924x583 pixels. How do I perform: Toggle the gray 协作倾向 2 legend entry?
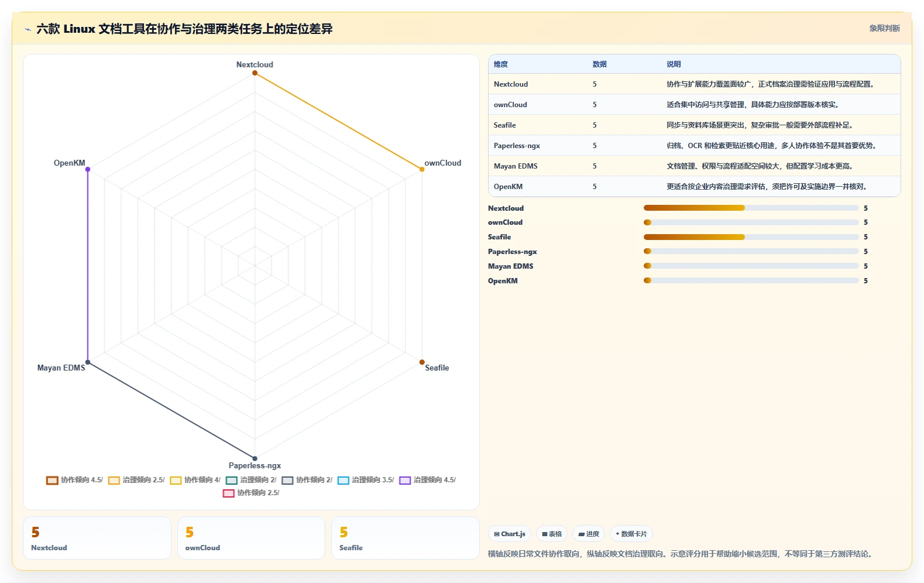307,480
